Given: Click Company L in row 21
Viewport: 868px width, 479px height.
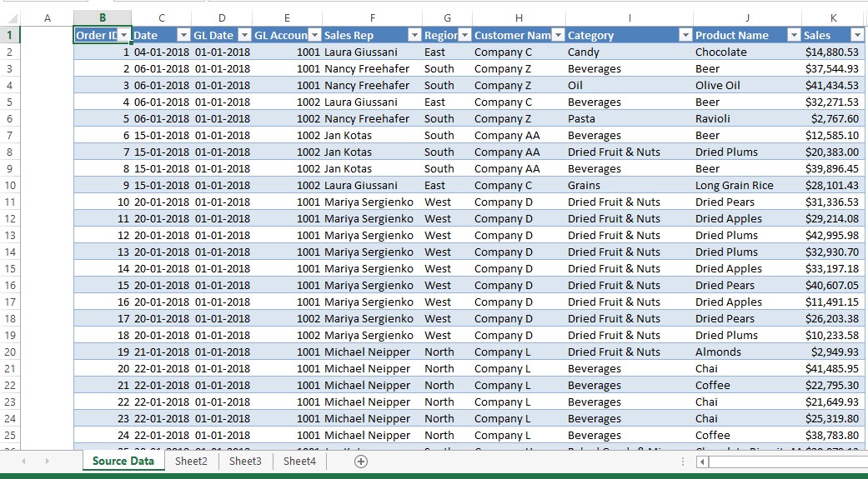Looking at the screenshot, I should (519, 368).
